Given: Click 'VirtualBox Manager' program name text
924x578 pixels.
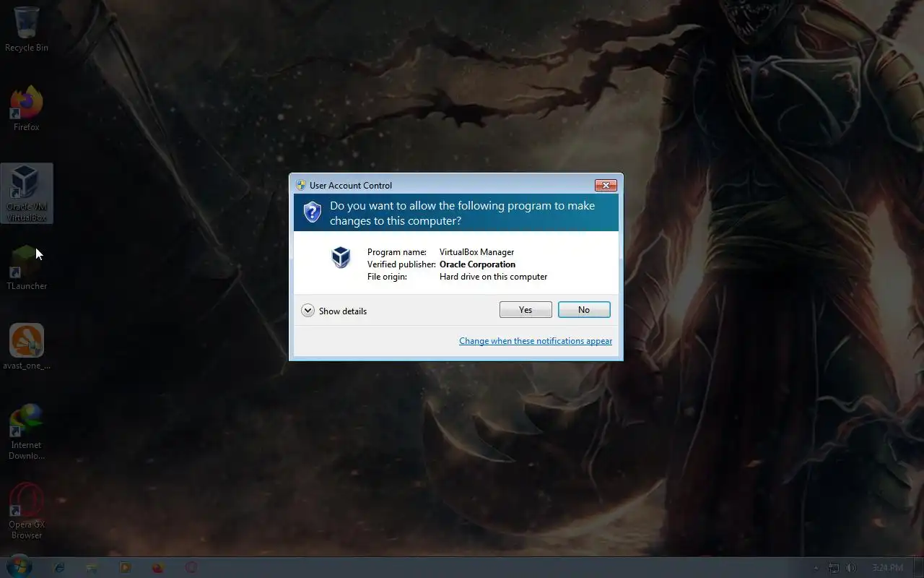Looking at the screenshot, I should (476, 252).
